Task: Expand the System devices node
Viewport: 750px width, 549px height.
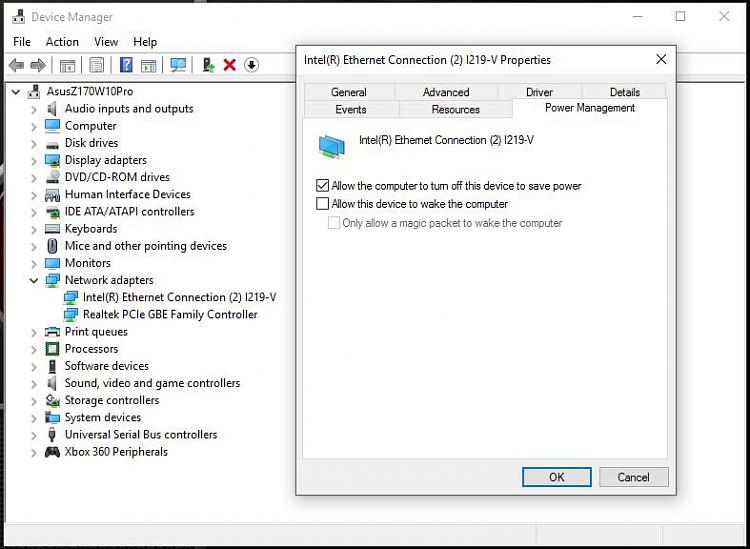Action: [x=33, y=418]
